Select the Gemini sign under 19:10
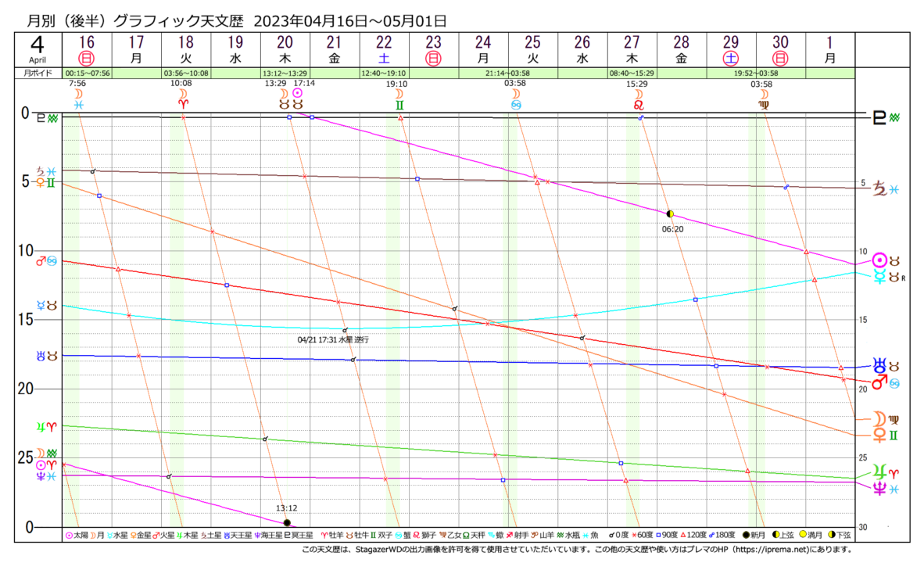The image size is (924, 563). pyautogui.click(x=400, y=104)
